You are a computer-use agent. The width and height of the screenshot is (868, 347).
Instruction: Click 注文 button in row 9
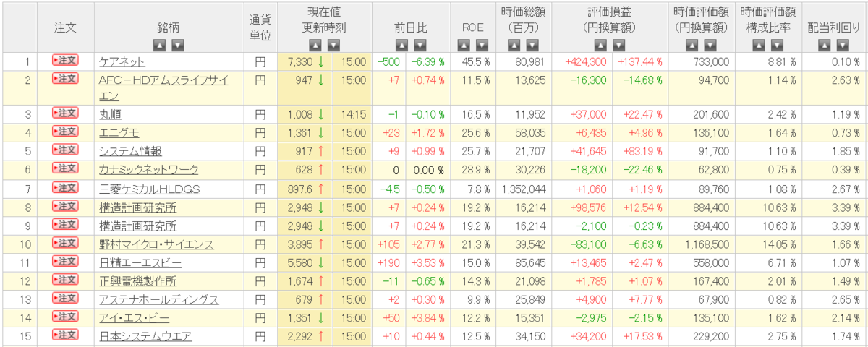tap(65, 224)
